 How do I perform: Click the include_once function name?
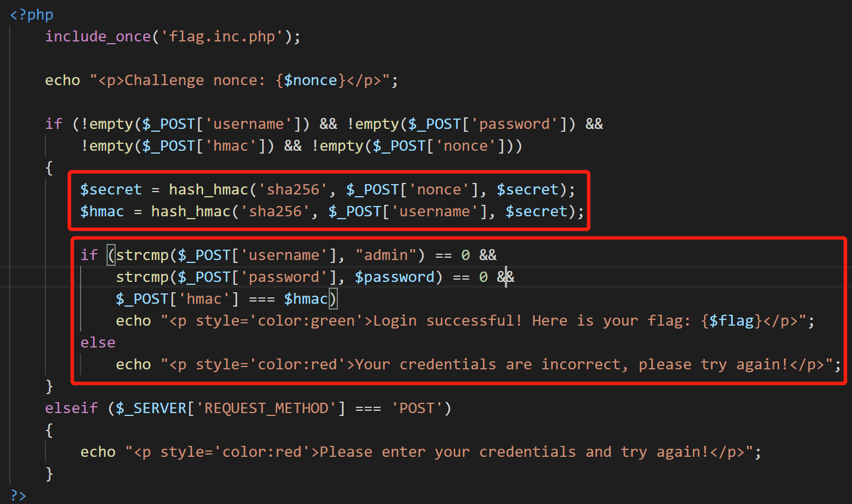tap(98, 36)
